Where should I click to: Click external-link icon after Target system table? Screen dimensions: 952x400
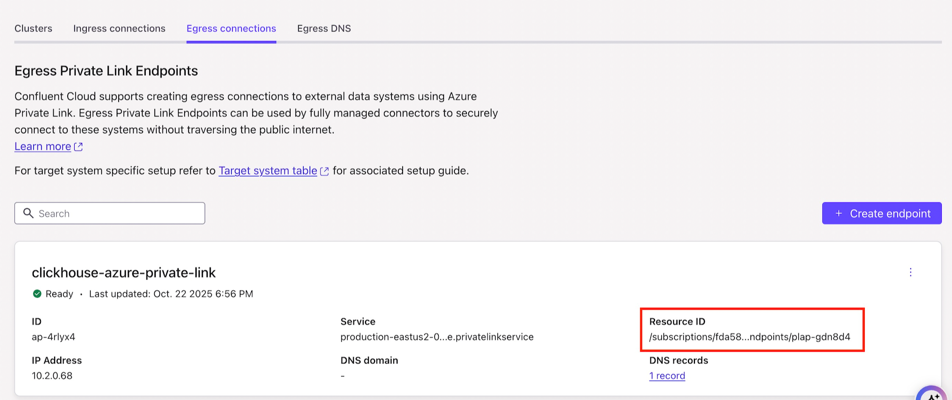324,172
